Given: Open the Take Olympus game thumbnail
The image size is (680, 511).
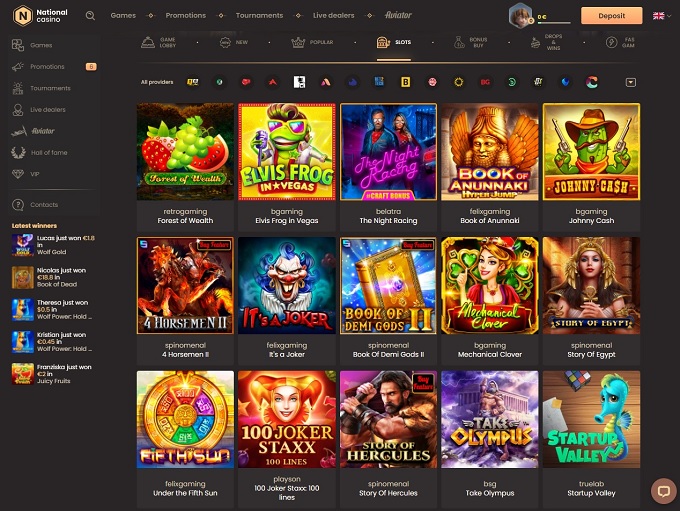Looking at the screenshot, I should tap(490, 419).
